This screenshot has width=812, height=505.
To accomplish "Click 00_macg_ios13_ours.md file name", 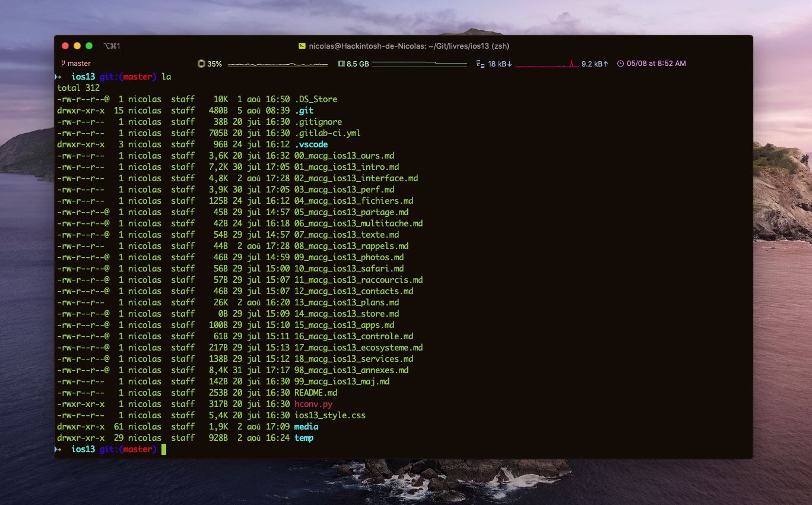I will coord(344,156).
